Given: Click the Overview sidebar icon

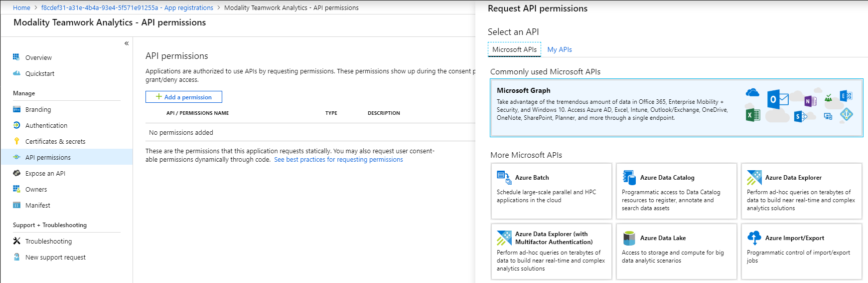Looking at the screenshot, I should click(16, 57).
